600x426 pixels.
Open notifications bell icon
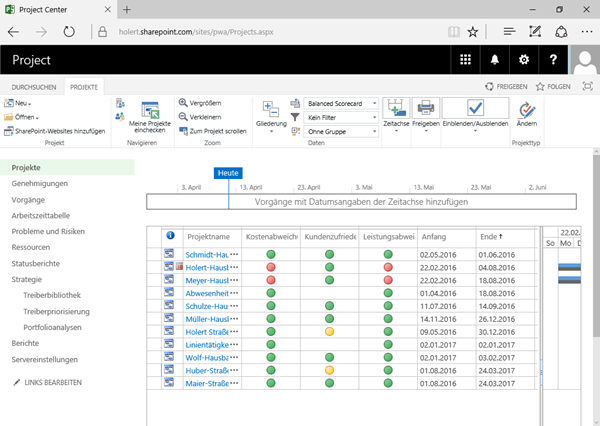495,59
